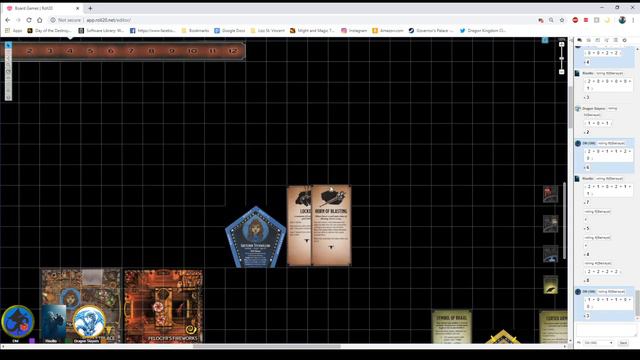Select the Horn of Blasting card

tap(331, 225)
